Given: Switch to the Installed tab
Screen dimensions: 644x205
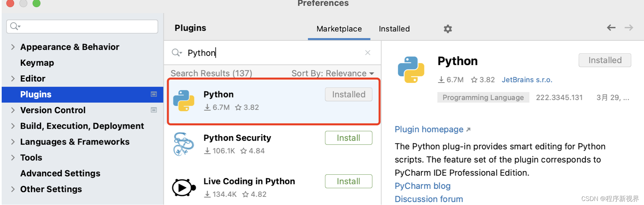Looking at the screenshot, I should point(394,29).
